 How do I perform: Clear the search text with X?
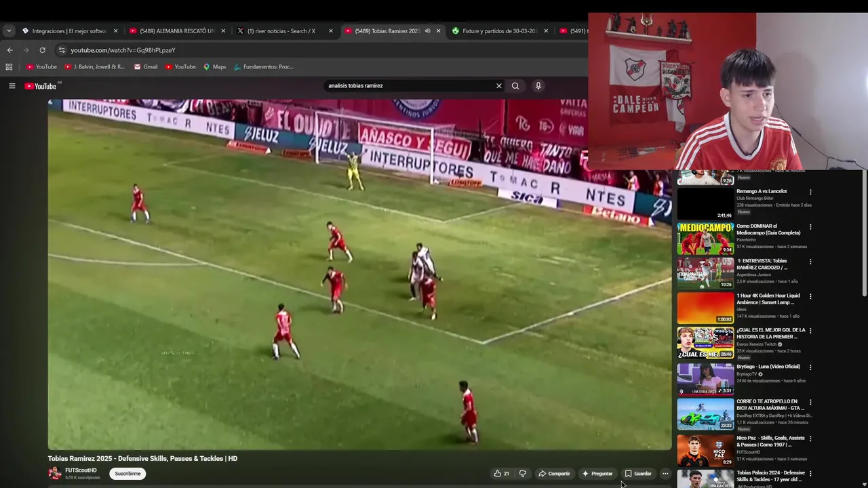click(x=499, y=86)
